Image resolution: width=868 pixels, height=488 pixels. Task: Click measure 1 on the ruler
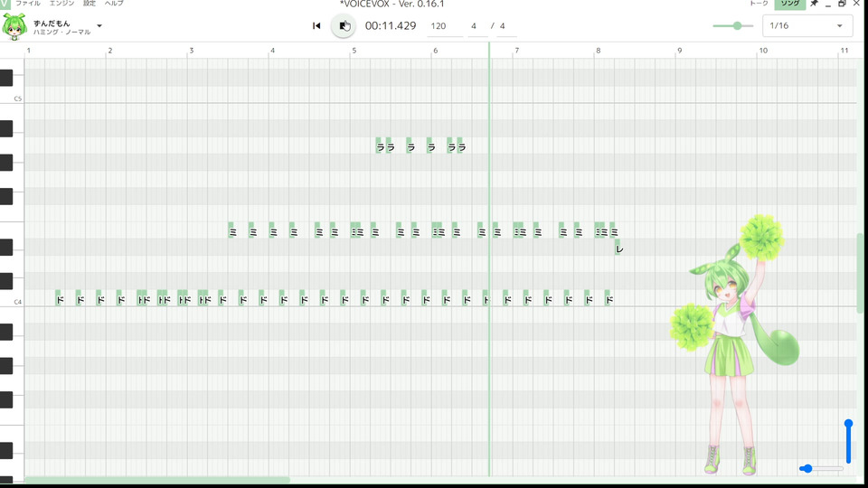[29, 51]
